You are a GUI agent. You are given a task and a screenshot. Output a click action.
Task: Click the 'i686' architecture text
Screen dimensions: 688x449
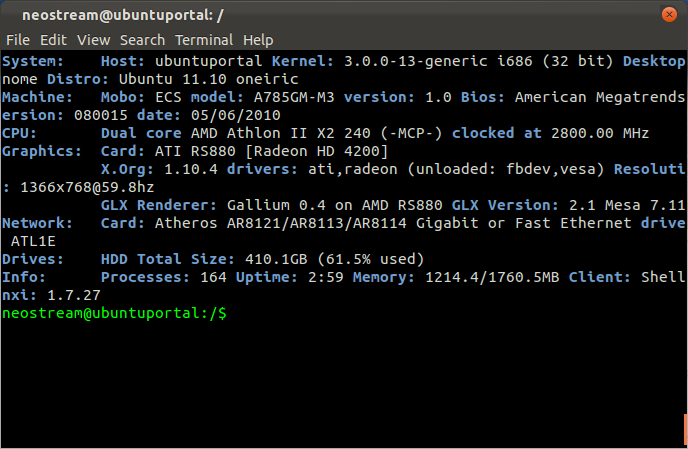coord(515,61)
